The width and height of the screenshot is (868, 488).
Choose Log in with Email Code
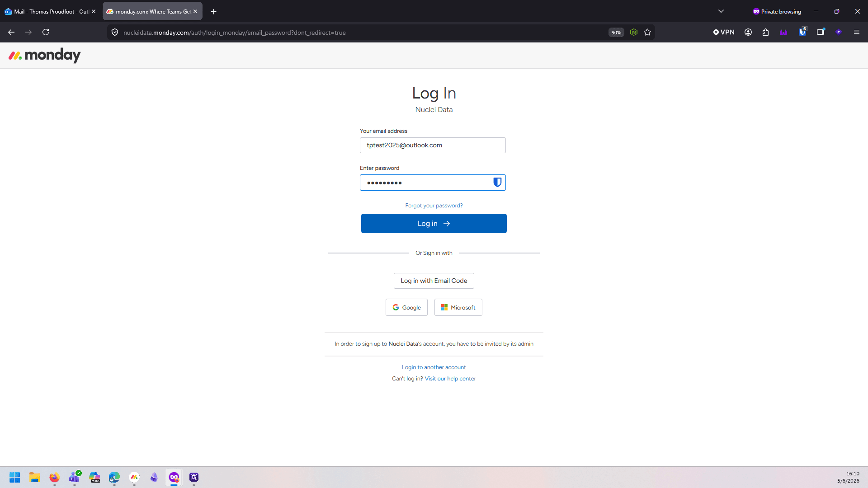[434, 281]
